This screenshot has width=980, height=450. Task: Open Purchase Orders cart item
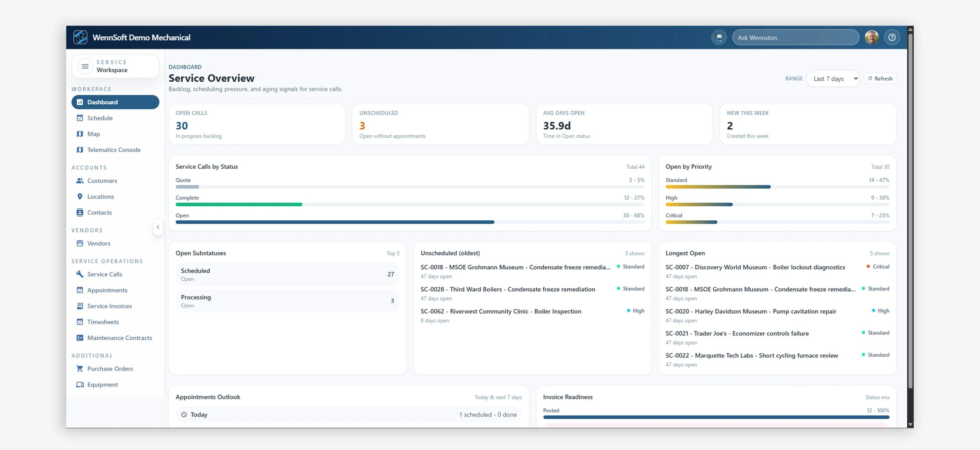110,369
